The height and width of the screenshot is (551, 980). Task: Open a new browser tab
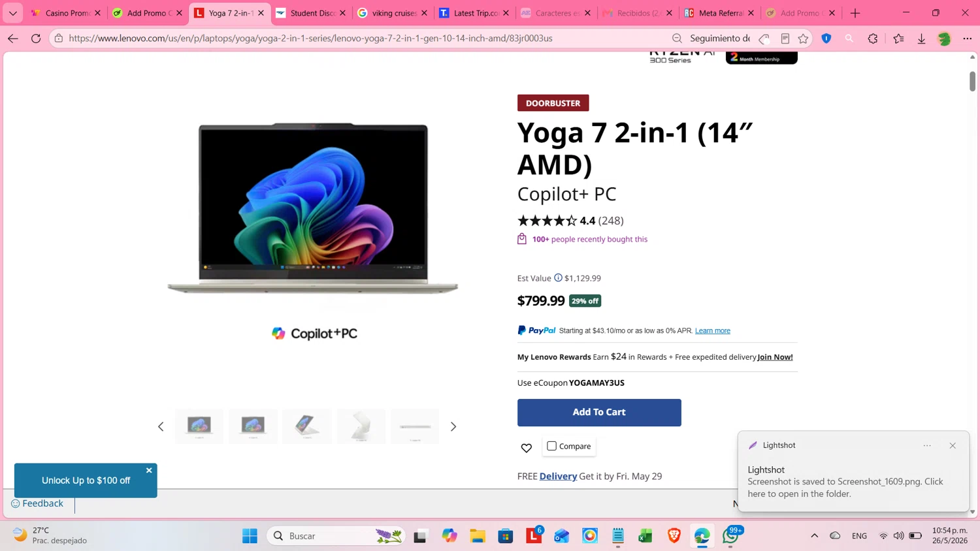[855, 13]
